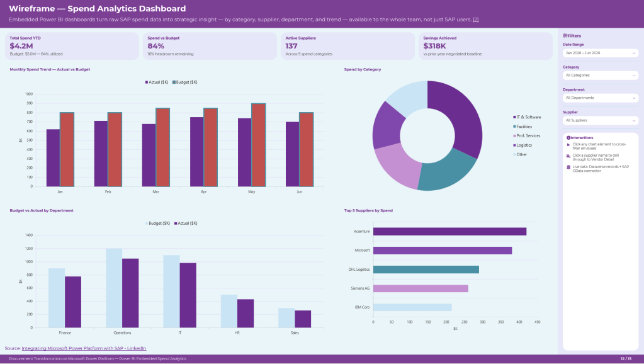
Task: Select the Total Spend YTD card
Action: [72, 46]
